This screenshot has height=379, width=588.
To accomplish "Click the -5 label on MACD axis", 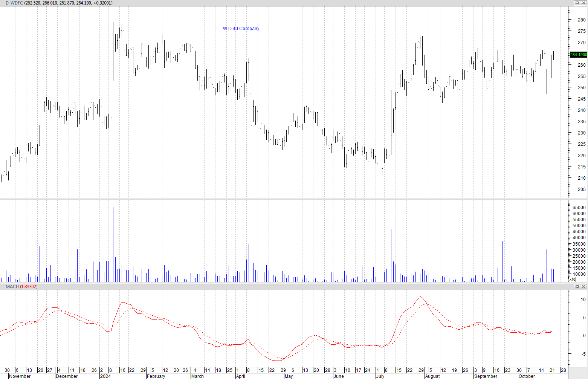I will (584, 354).
